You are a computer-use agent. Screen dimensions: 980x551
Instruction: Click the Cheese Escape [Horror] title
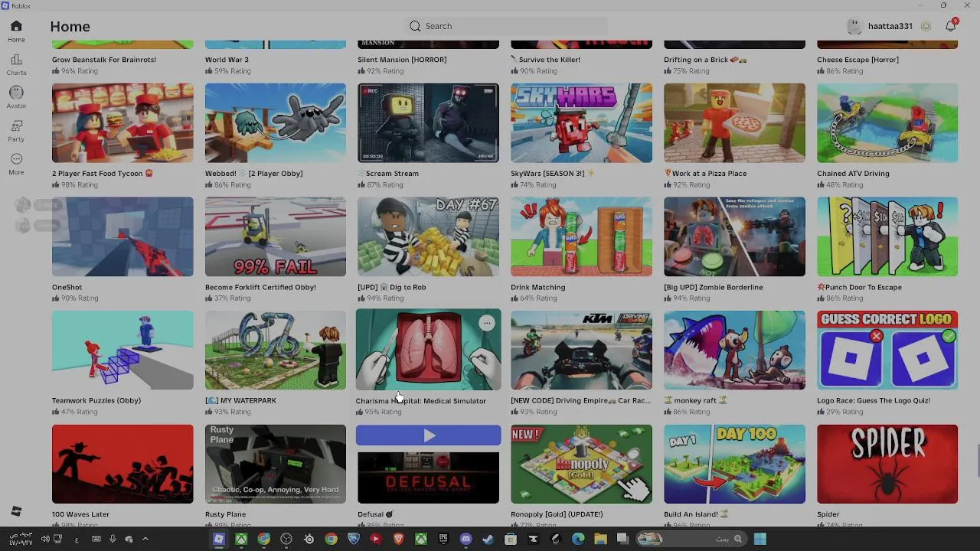[857, 60]
